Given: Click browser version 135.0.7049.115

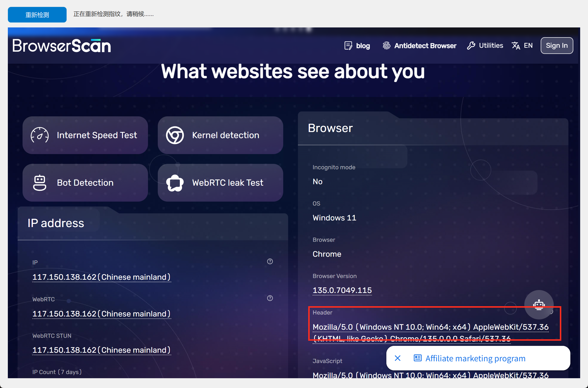Looking at the screenshot, I should (x=342, y=290).
